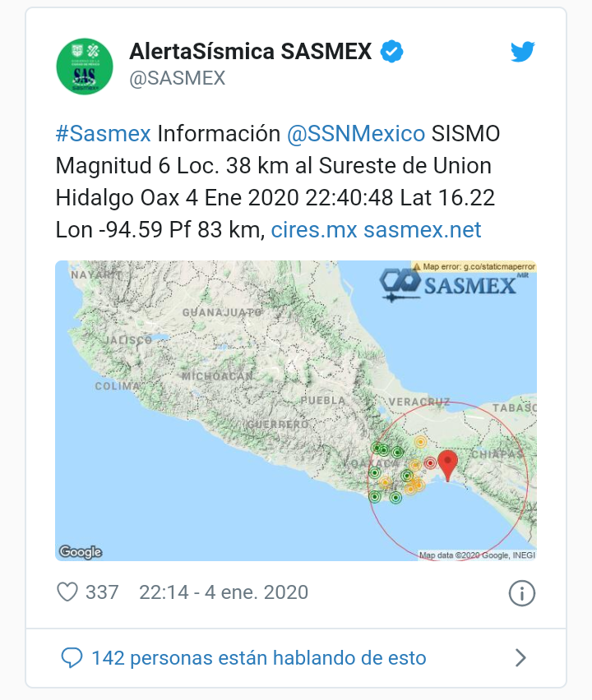Expand conversation with right chevron arrow

520,658
